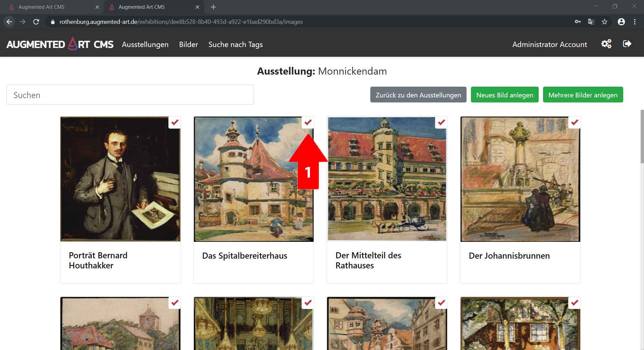Open the settings gears icon
The width and height of the screenshot is (644, 350).
(x=606, y=44)
